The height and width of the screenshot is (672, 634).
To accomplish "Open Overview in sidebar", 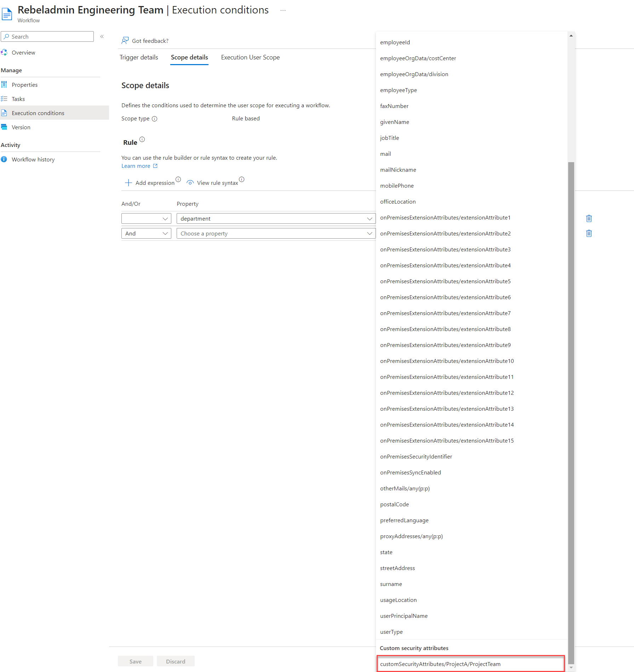I will [x=23, y=52].
